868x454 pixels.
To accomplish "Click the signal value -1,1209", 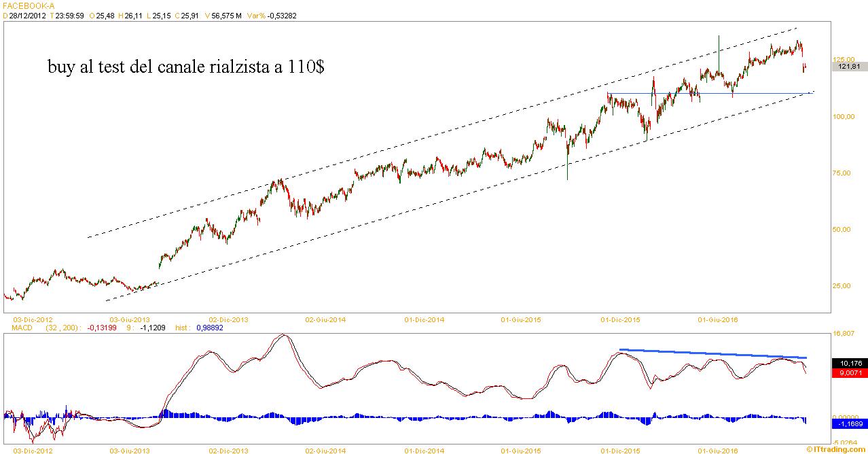I will point(153,327).
